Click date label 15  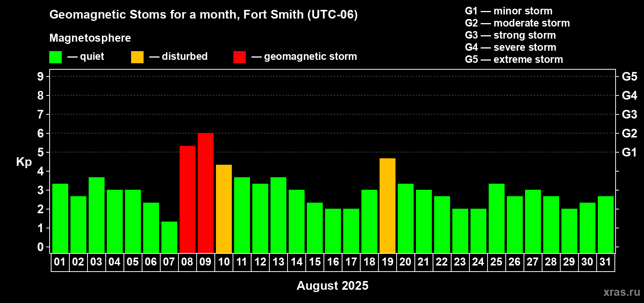click(315, 262)
